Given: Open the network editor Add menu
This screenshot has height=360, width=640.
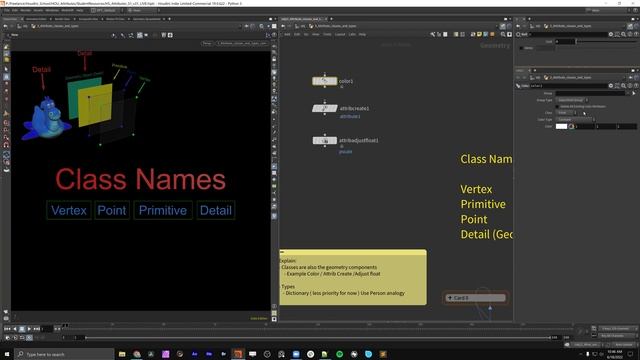Looking at the screenshot, I should click(x=287, y=34).
